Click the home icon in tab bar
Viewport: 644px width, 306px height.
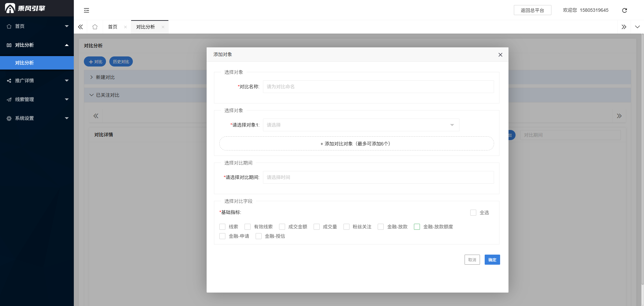click(x=95, y=27)
